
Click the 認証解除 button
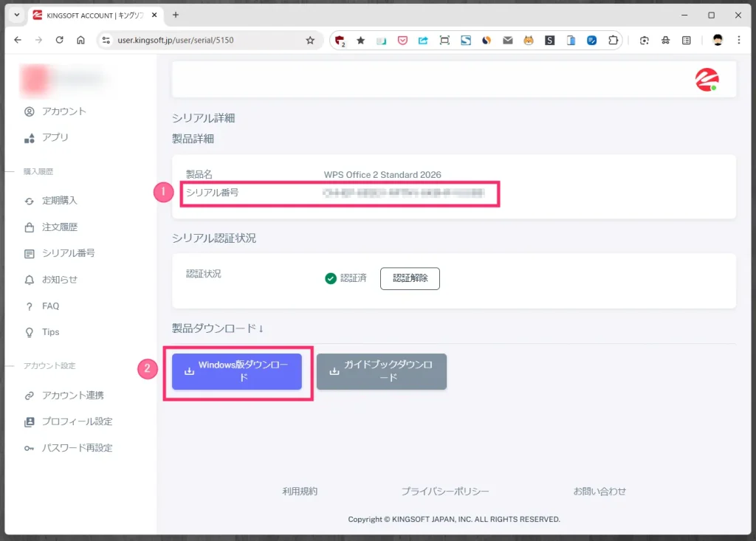pos(410,278)
